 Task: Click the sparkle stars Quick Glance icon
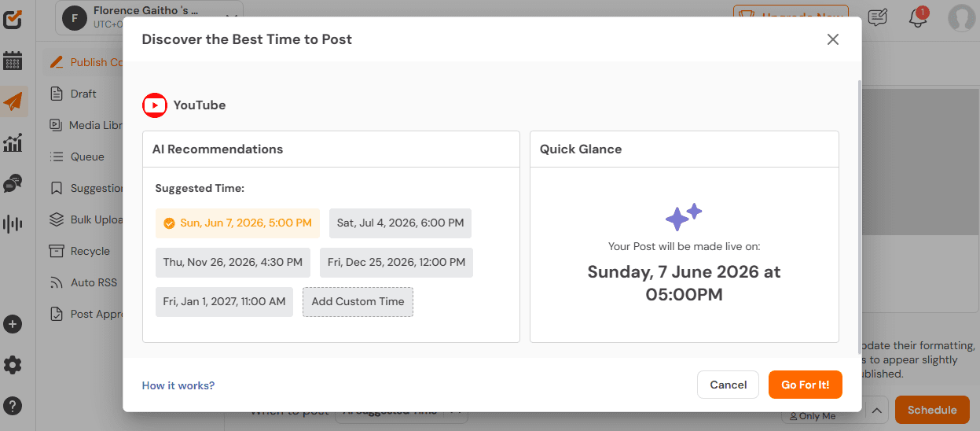[684, 216]
